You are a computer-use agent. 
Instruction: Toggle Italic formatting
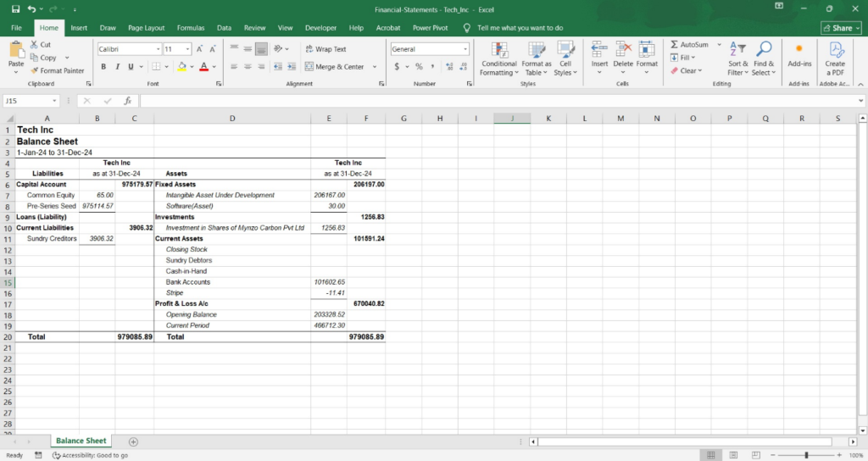[x=117, y=66]
